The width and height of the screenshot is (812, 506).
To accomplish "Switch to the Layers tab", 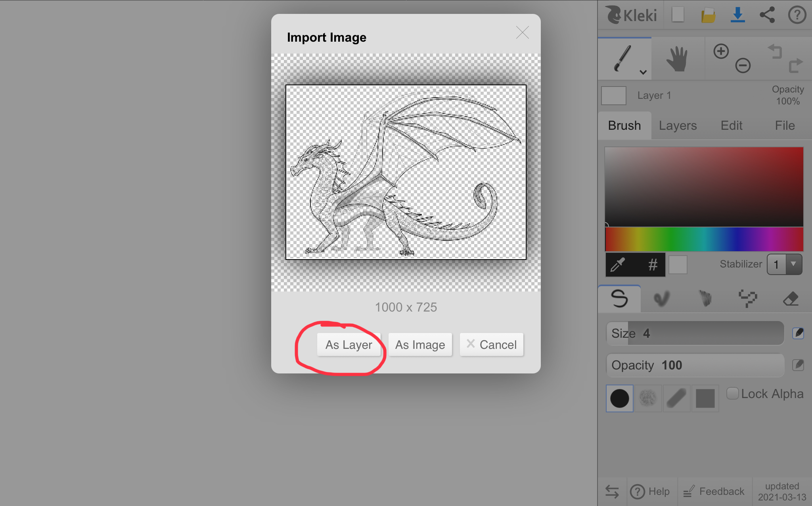I will pyautogui.click(x=678, y=125).
